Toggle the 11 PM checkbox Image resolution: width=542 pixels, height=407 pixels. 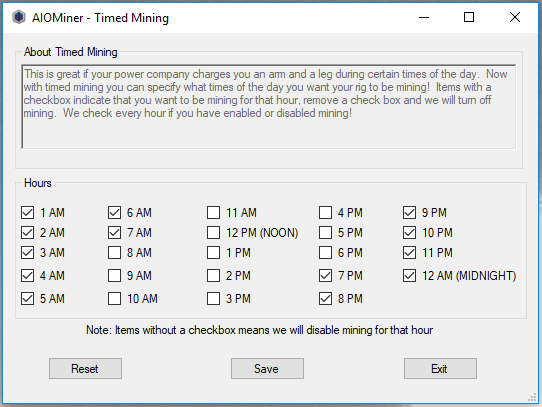[409, 253]
